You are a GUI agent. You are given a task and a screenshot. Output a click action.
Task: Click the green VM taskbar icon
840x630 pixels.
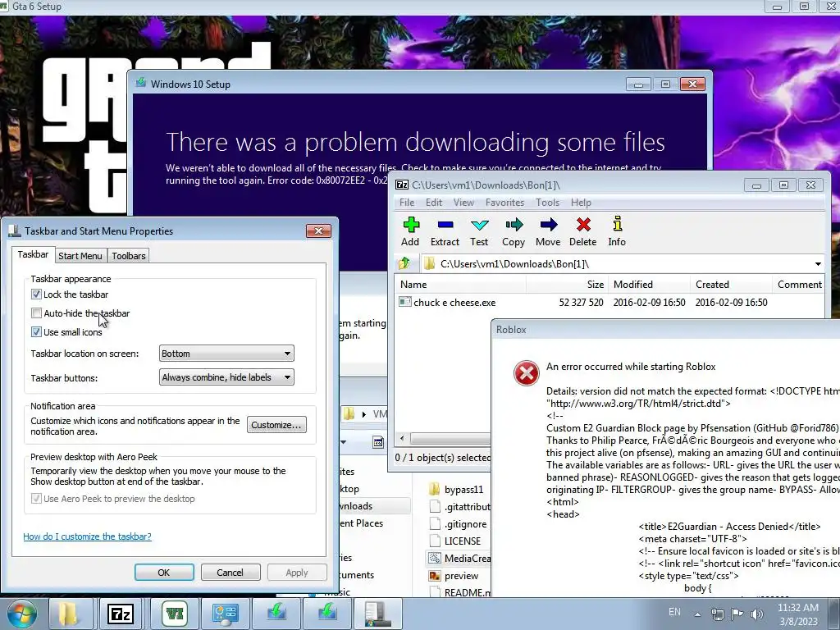[175, 614]
